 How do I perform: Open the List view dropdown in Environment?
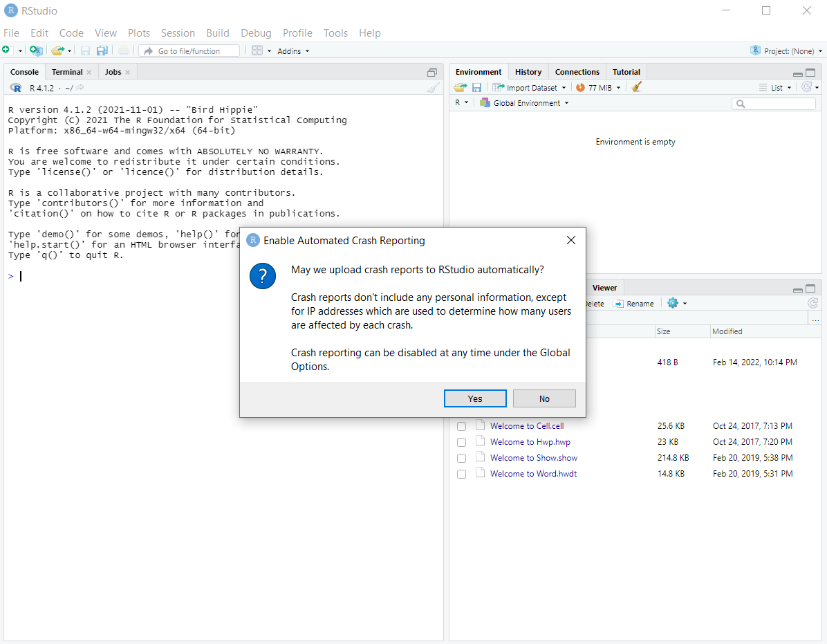pyautogui.click(x=775, y=88)
